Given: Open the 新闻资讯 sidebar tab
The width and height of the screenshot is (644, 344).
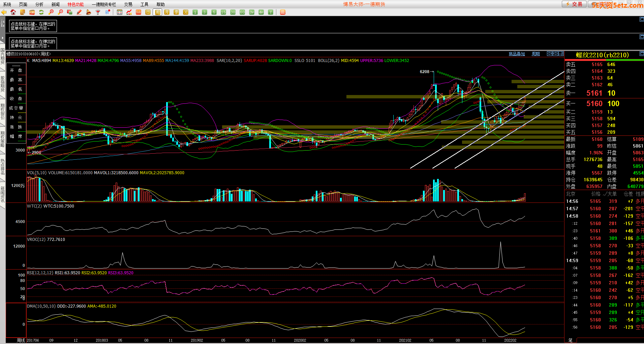Looking at the screenshot, I should pos(3,194).
